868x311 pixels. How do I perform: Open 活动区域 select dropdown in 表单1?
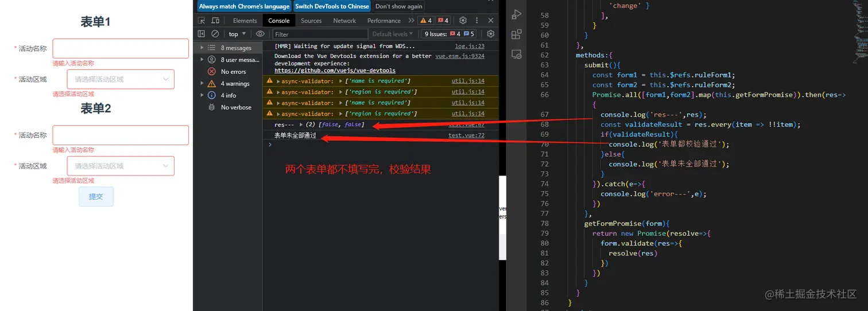(x=121, y=79)
